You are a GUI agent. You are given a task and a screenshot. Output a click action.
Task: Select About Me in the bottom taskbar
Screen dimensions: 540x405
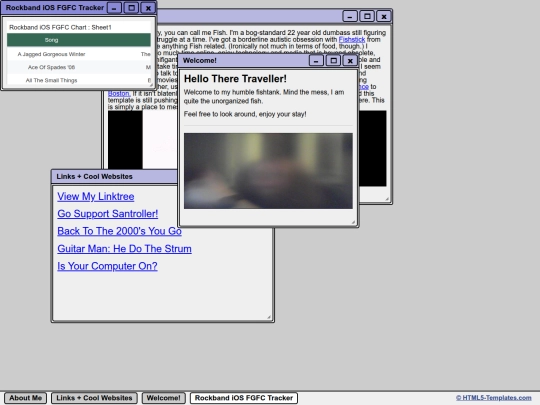click(25, 398)
